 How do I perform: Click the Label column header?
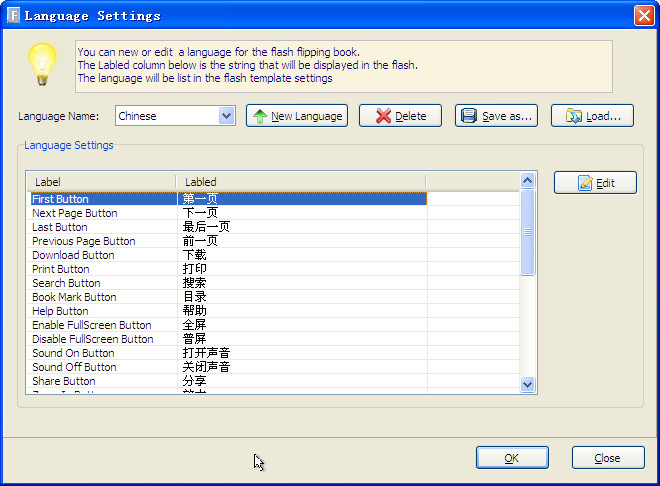click(x=102, y=182)
